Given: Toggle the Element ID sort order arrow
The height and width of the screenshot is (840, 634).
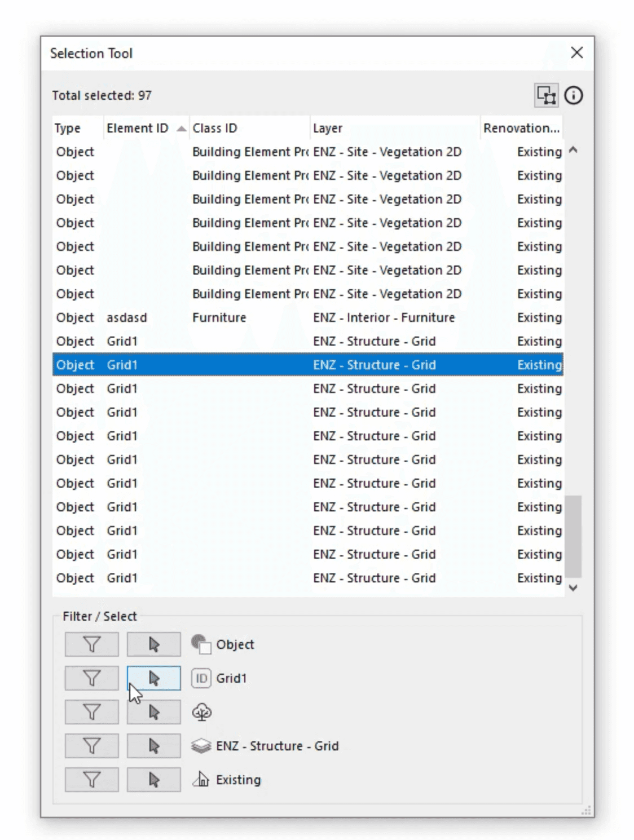Looking at the screenshot, I should [180, 129].
